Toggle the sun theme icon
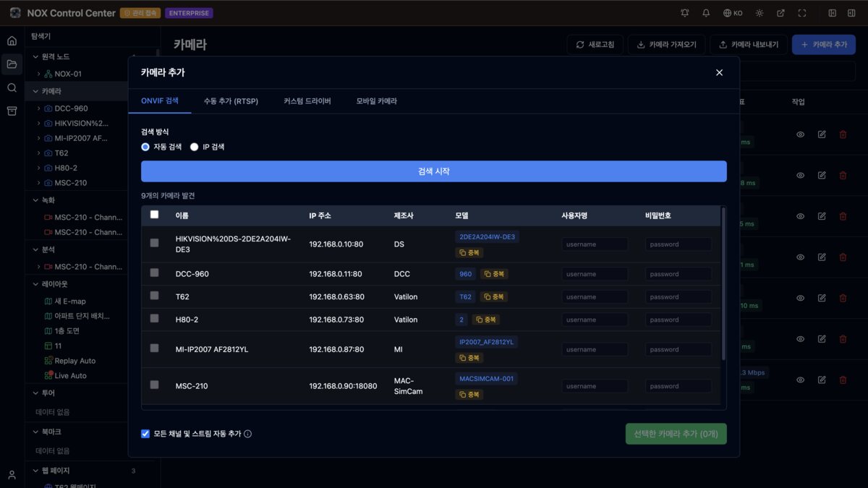This screenshot has height=488, width=868. [759, 13]
